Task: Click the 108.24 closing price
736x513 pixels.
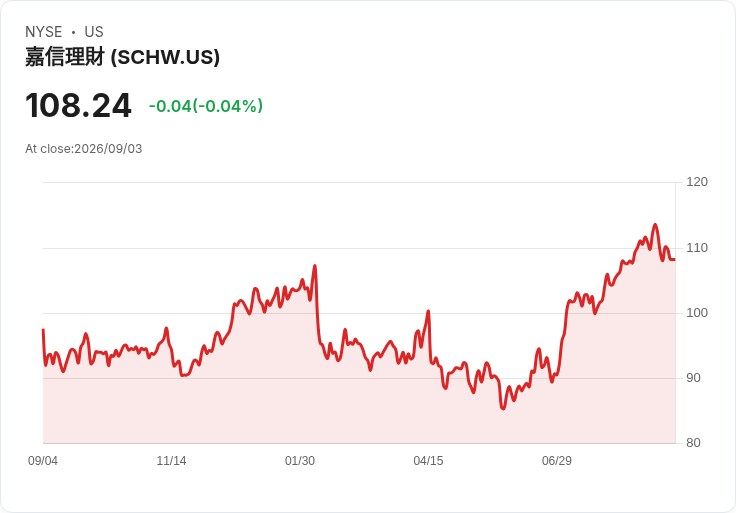Action: tap(78, 106)
